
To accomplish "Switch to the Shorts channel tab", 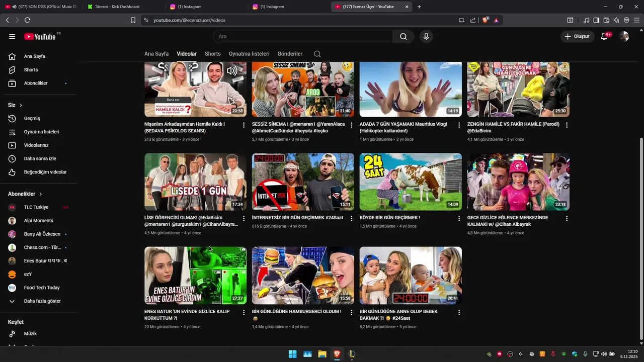I will coord(212,54).
